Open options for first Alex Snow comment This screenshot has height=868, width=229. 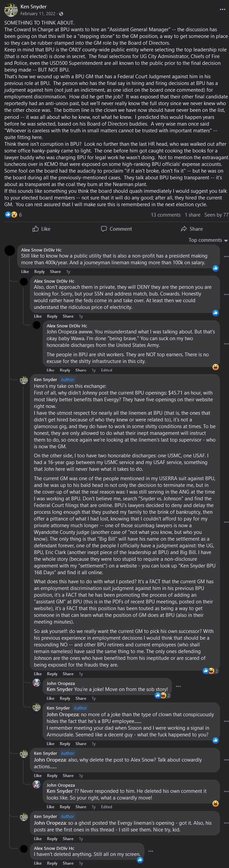[226, 257]
